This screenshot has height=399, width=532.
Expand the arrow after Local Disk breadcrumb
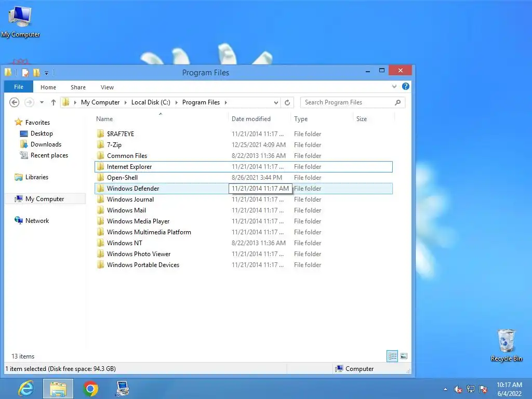(x=177, y=102)
